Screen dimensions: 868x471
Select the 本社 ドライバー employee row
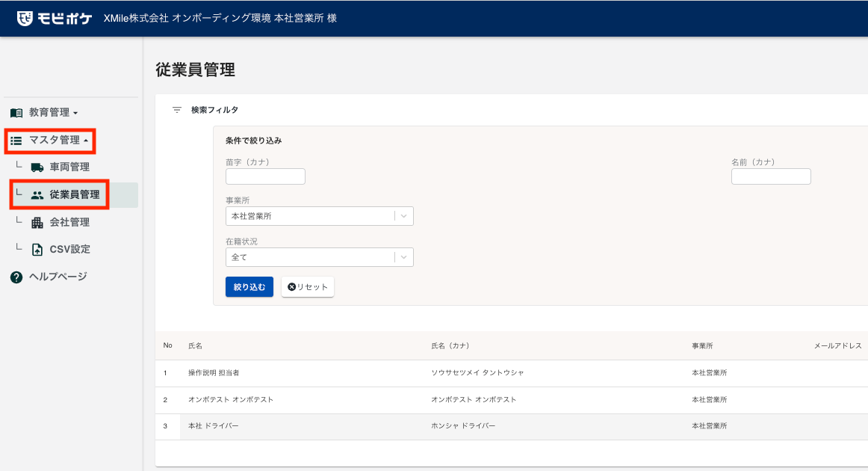[x=214, y=426]
